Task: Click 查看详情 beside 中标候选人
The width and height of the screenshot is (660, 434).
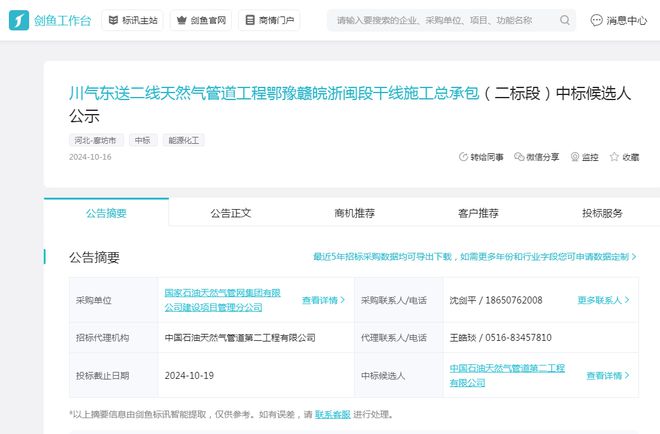Action: (608, 375)
